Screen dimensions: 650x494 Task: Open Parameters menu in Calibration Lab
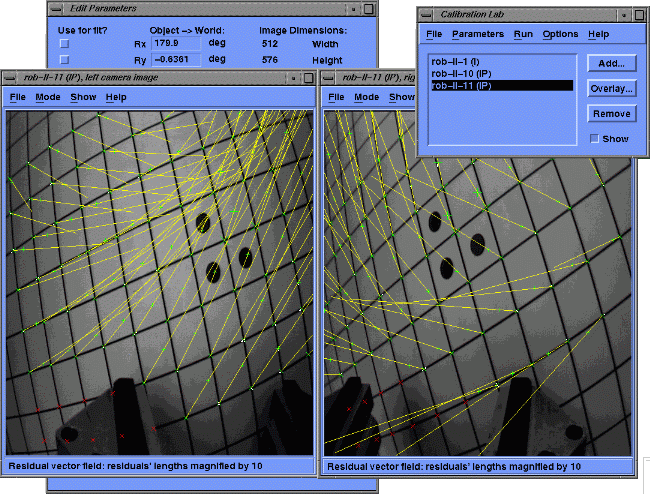point(478,34)
